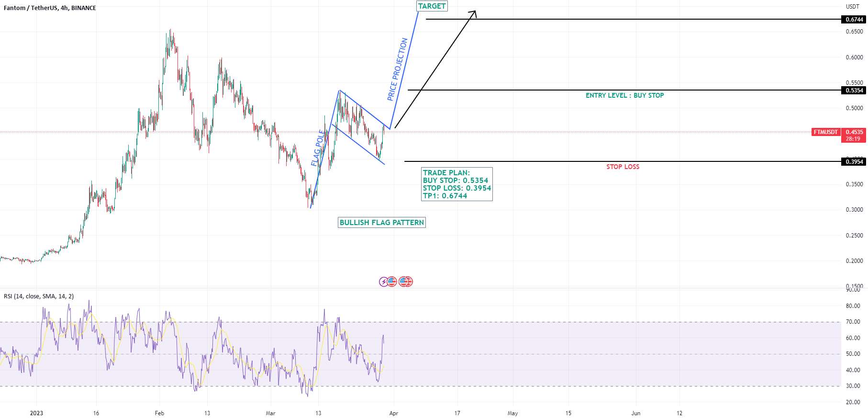Click the Jun label on the time axis
The height and width of the screenshot is (420, 868).
click(635, 413)
